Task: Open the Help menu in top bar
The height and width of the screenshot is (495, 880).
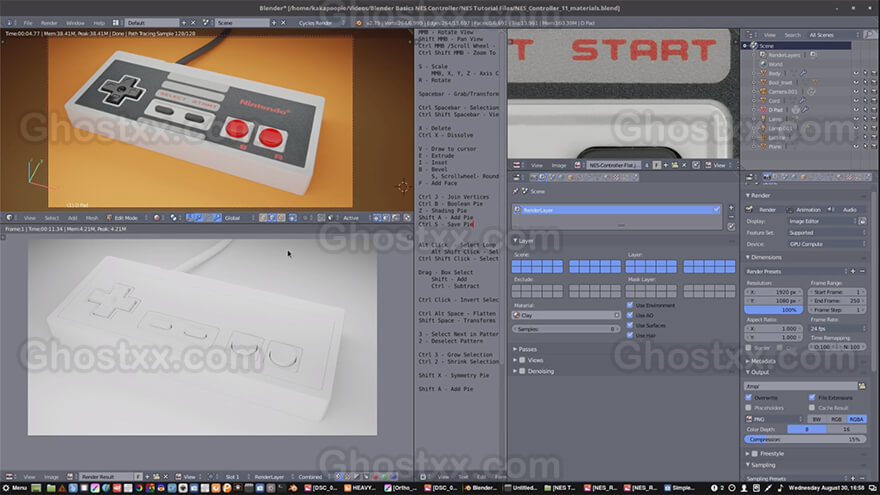Action: click(x=99, y=23)
